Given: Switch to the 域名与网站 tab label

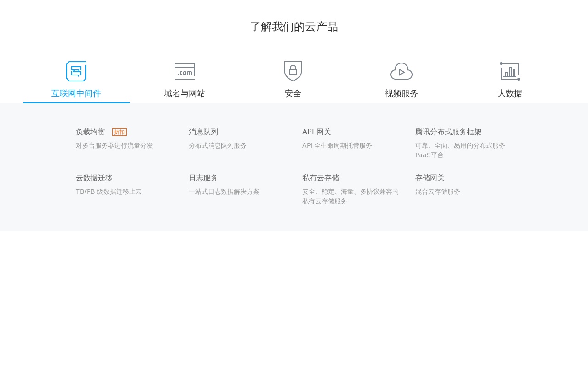Looking at the screenshot, I should [x=185, y=93].
